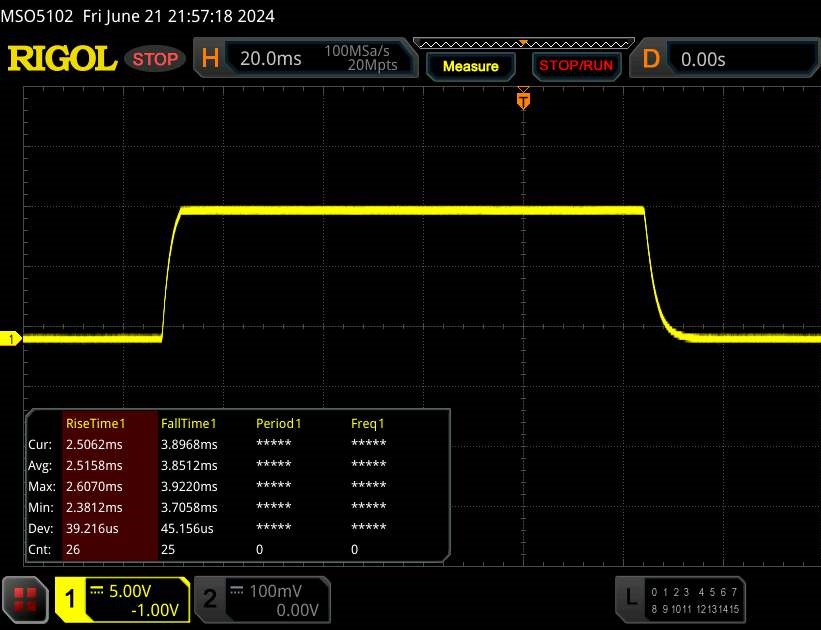
Task: Select the Dev: row label in the measurement table
Action: 40,528
